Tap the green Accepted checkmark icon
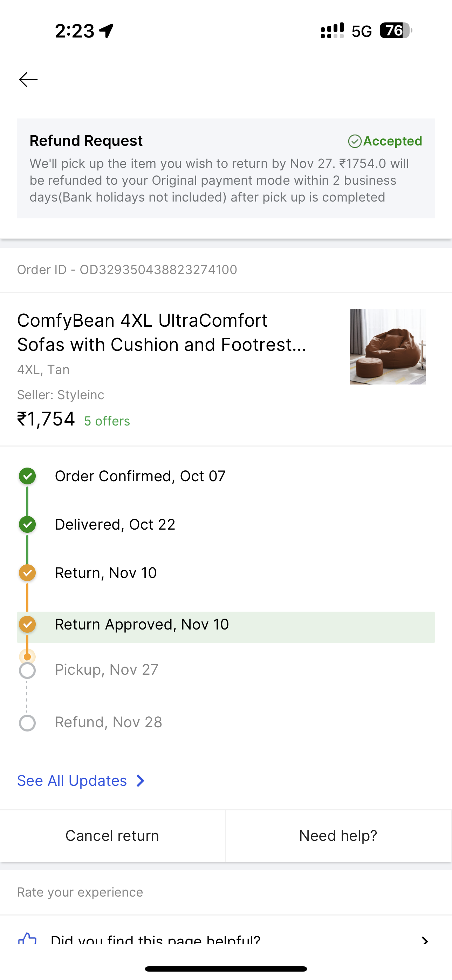Image resolution: width=452 pixels, height=980 pixels. (x=355, y=141)
